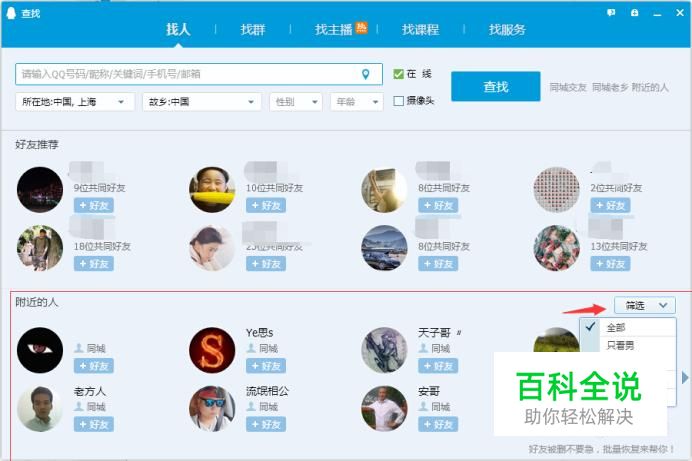Add 安哥 as a friend
The width and height of the screenshot is (692, 461).
(x=438, y=424)
